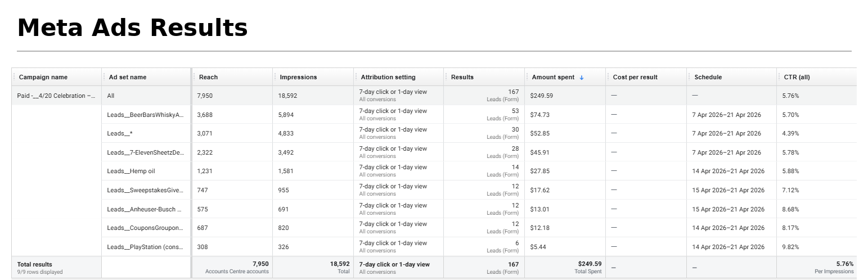Select reach value 308
The width and height of the screenshot is (868, 280).
tap(203, 247)
